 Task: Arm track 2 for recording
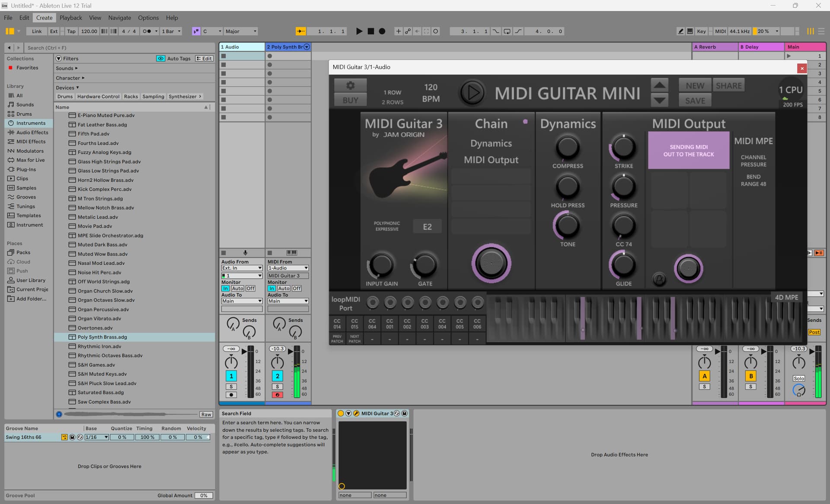[278, 395]
